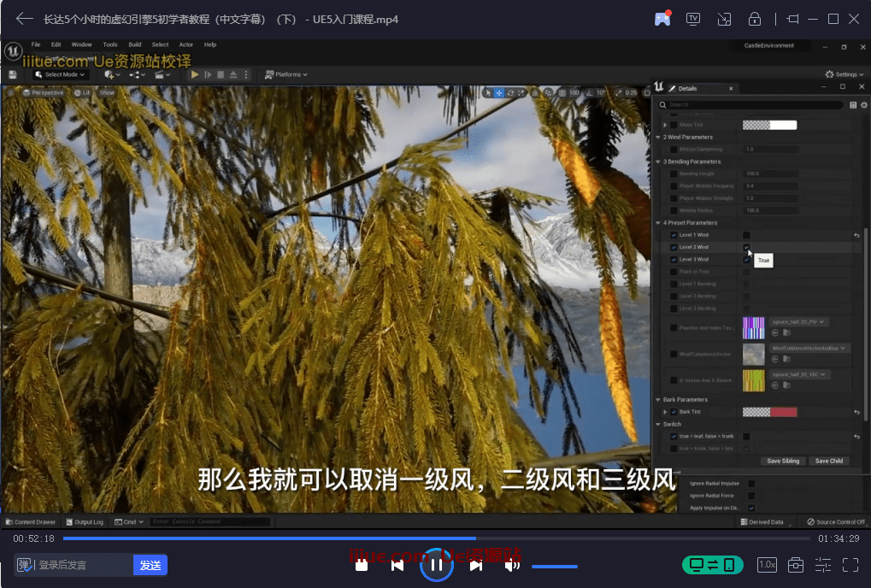The image size is (871, 588).
Task: Adjust the player volume slider
Action: pyautogui.click(x=554, y=566)
